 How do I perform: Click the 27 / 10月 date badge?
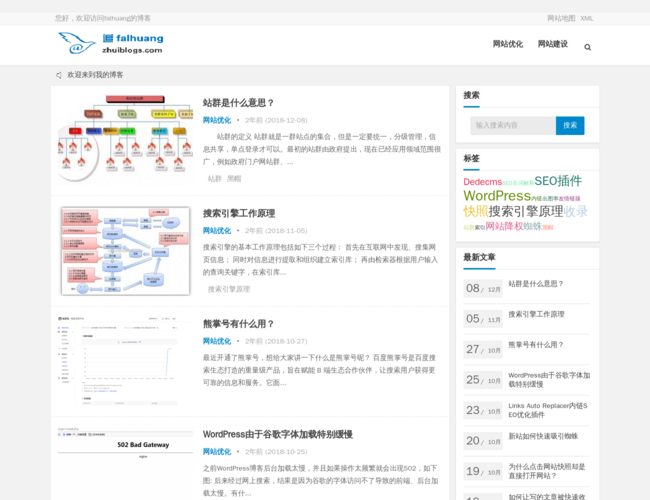tap(483, 349)
